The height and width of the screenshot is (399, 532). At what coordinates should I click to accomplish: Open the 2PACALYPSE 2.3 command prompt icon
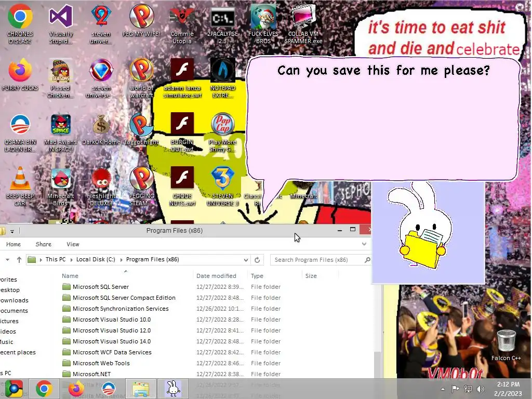[x=222, y=24]
